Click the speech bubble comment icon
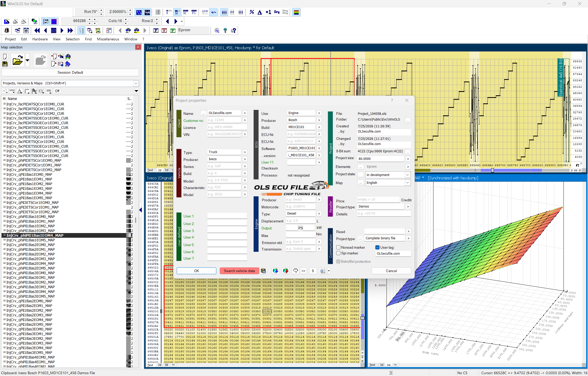The image size is (588, 376). pyautogui.click(x=295, y=271)
